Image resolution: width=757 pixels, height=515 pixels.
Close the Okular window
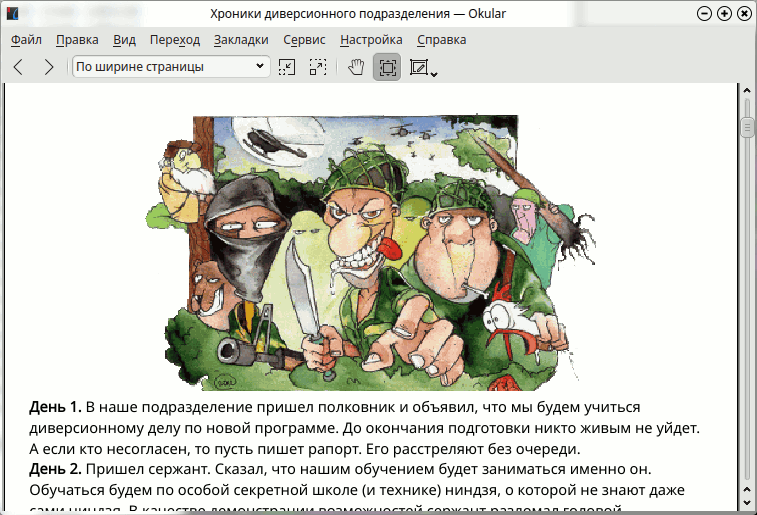coord(744,14)
